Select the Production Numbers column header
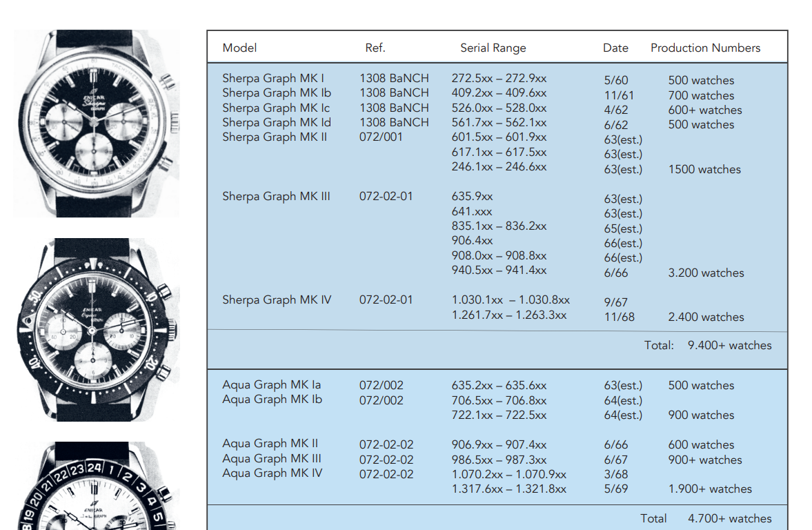The width and height of the screenshot is (812, 530). click(705, 48)
